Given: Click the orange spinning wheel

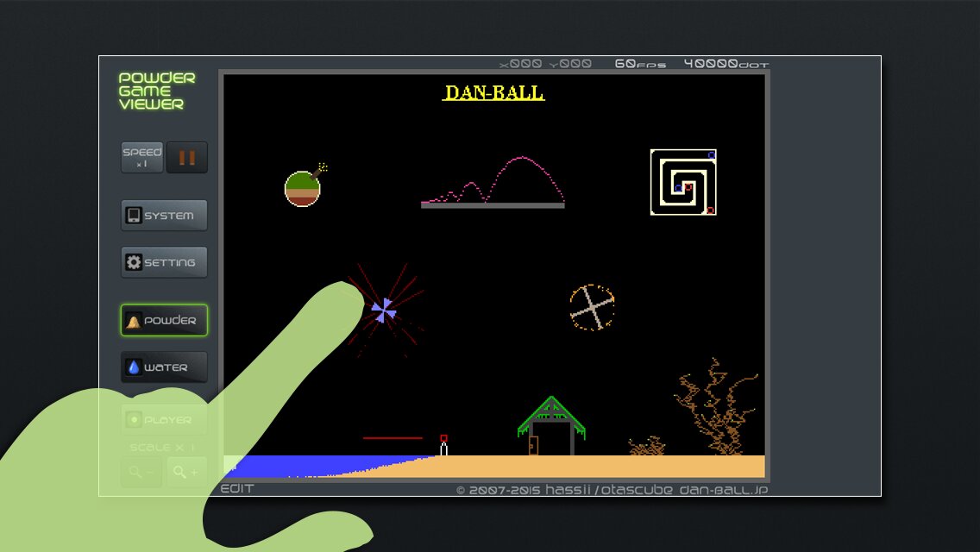Looking at the screenshot, I should coord(592,308).
